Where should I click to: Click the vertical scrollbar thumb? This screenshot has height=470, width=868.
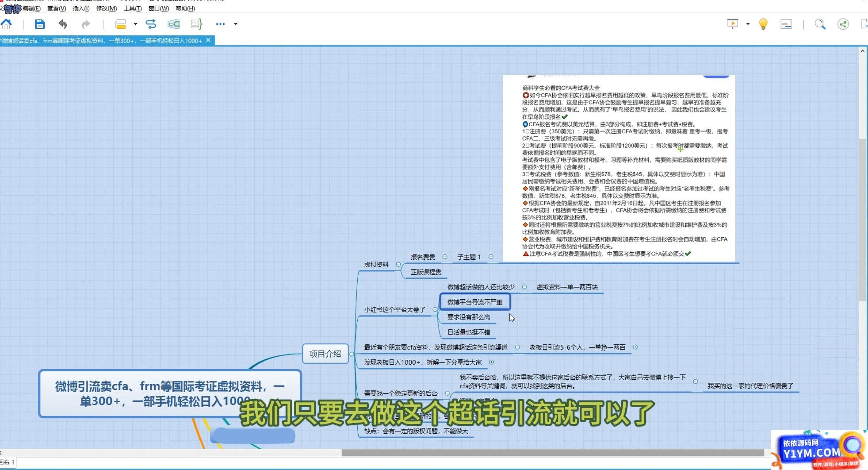pos(862,220)
